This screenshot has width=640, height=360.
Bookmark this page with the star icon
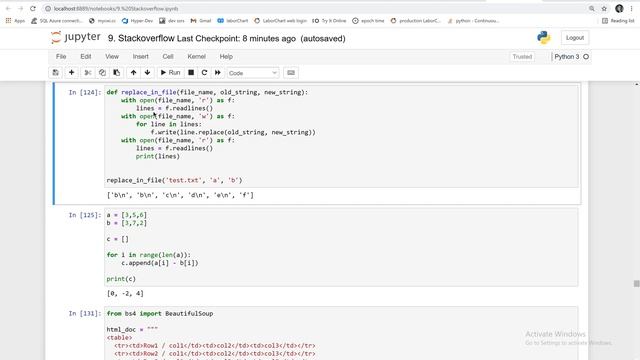click(604, 9)
